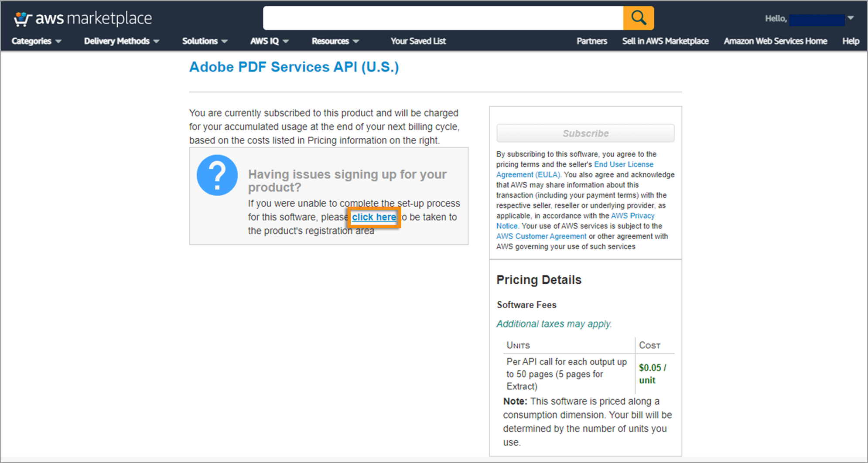Open Your Saved List
This screenshot has width=868, height=463.
point(418,41)
